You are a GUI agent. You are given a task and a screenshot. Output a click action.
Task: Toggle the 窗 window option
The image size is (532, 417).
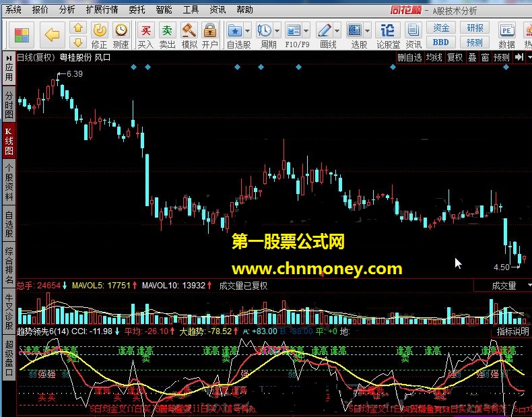485,57
